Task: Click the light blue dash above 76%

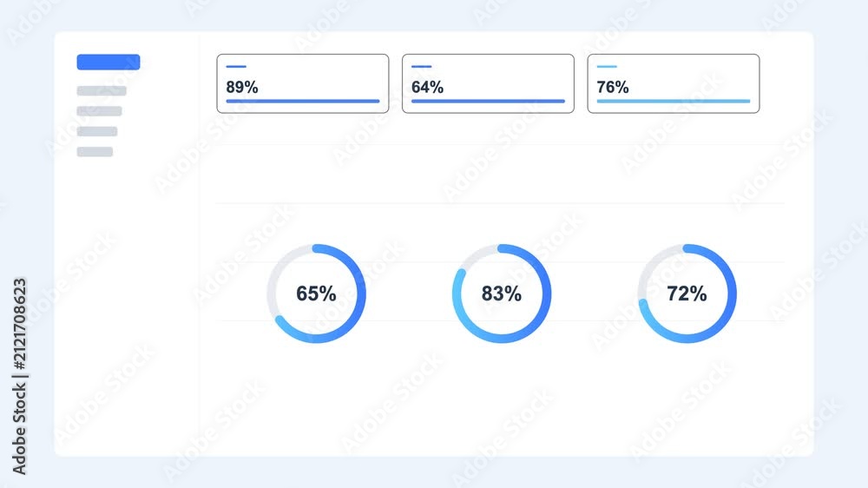Action: point(608,67)
